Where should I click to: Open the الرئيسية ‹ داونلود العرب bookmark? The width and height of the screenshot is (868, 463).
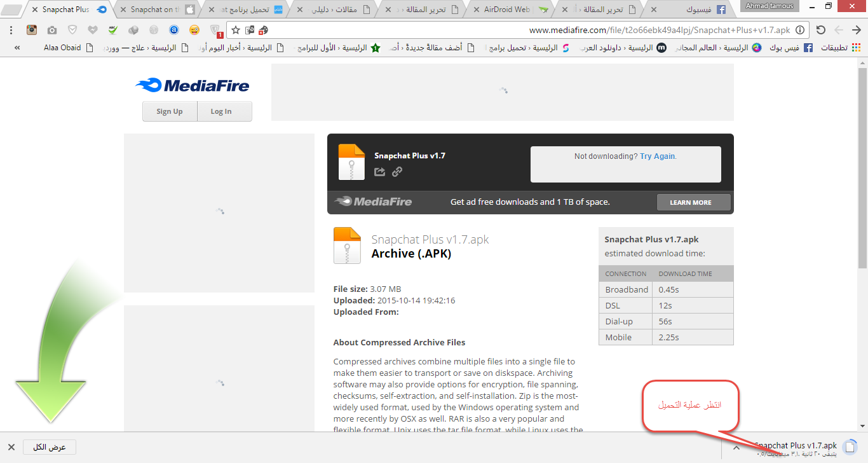coord(623,48)
